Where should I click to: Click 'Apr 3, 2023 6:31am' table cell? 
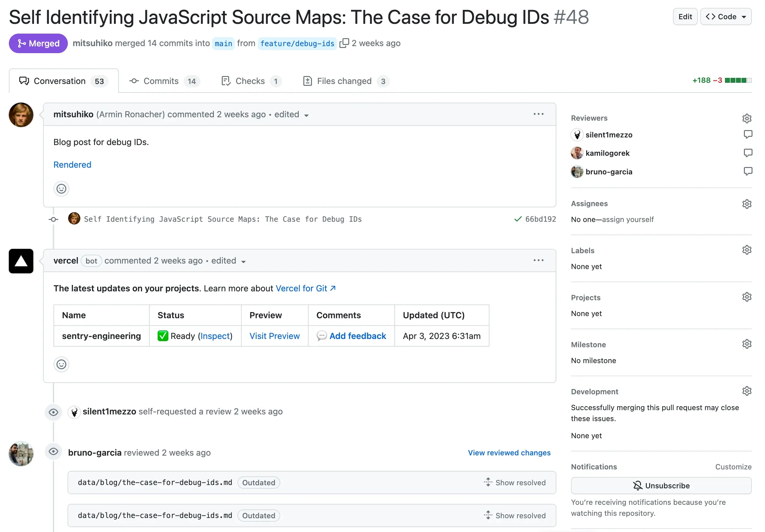click(x=441, y=336)
